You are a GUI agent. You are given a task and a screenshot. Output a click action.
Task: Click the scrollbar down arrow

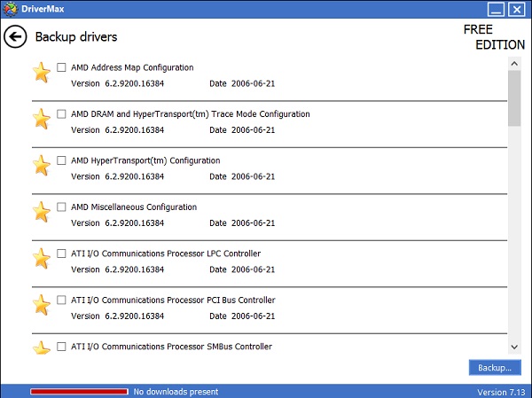(x=514, y=347)
